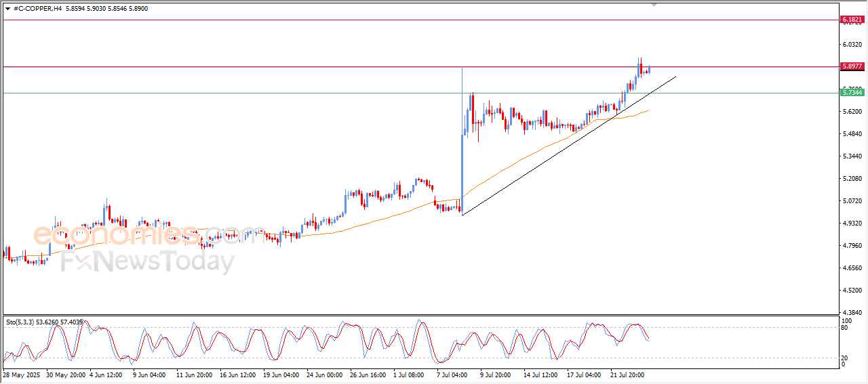Viewport: 868px width, 384px height.
Task: Select the red 5.8977 price level tag
Action: pyautogui.click(x=852, y=66)
